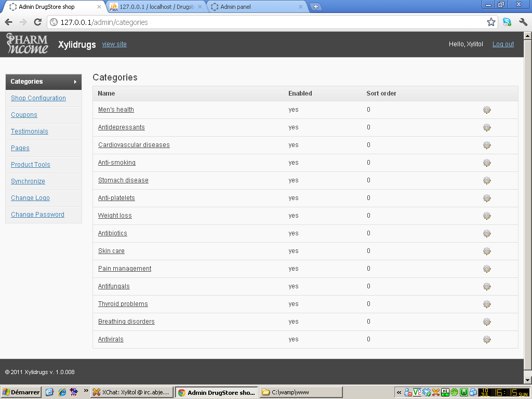Open the Shop Configuration link

pos(38,98)
